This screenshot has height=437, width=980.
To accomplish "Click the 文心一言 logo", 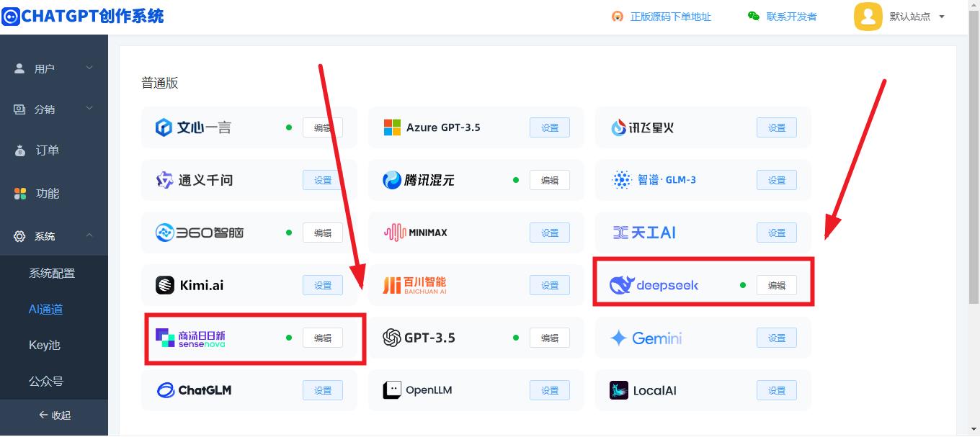I will [x=193, y=127].
